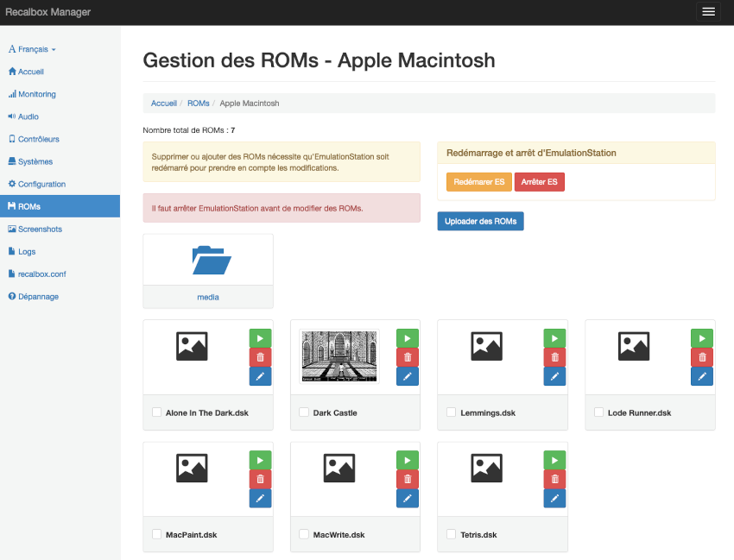Image resolution: width=734 pixels, height=560 pixels.
Task: Launch Tetris.dsk with the play icon
Action: pos(554,461)
